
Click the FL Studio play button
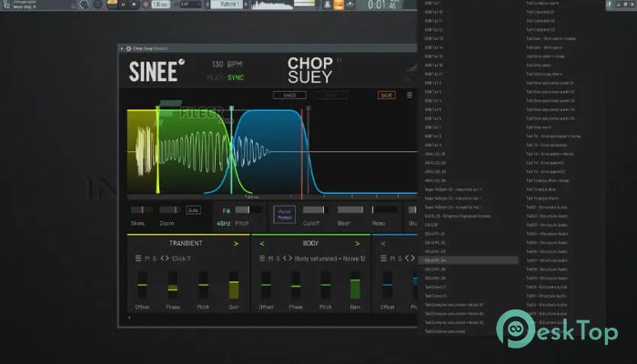(124, 5)
